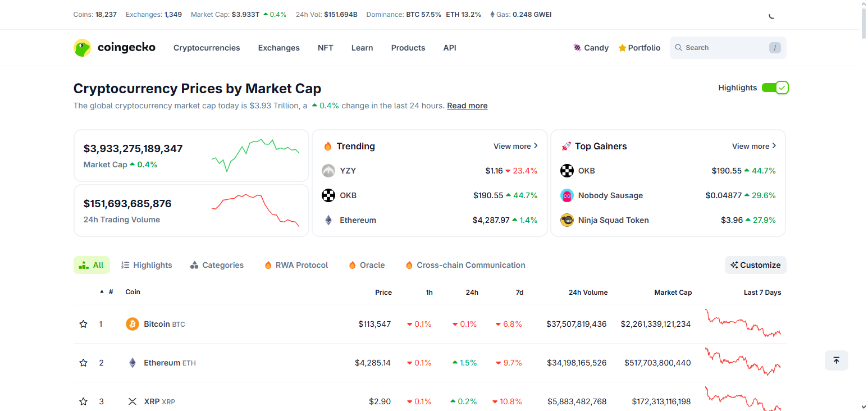Click the flame icon beside Trending
Image resolution: width=868 pixels, height=411 pixels.
[328, 146]
